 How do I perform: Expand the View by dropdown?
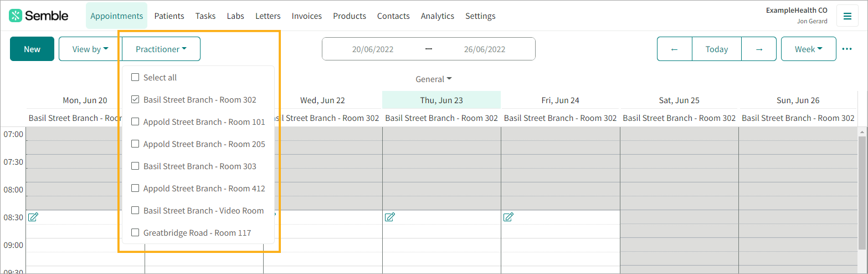coord(90,49)
